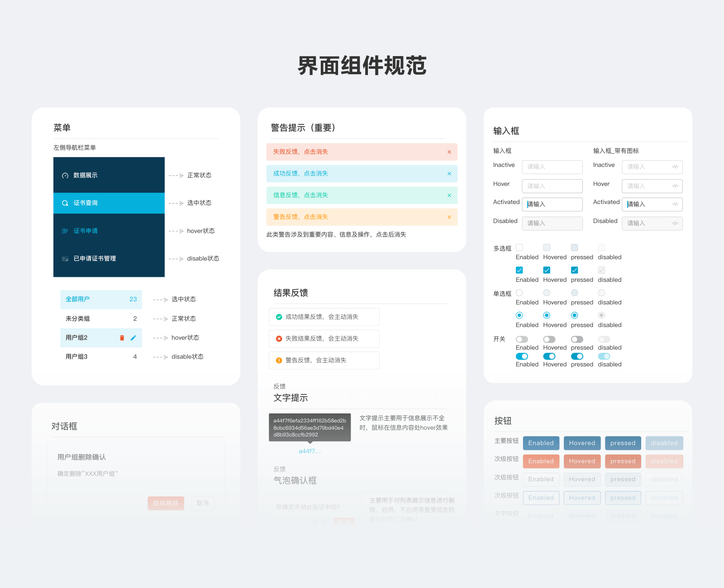This screenshot has height=588, width=724.
Task: Click the magnifier icon beside 证书查询
Action: [x=65, y=203]
